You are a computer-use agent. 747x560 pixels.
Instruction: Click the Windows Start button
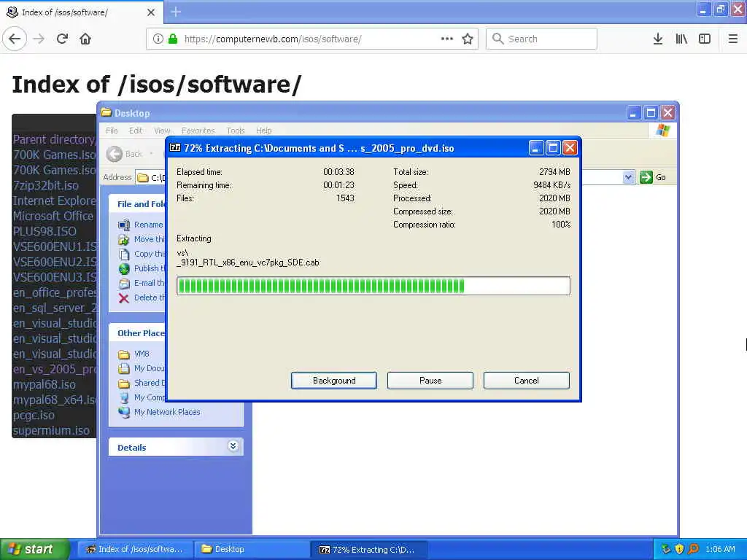pos(34,549)
